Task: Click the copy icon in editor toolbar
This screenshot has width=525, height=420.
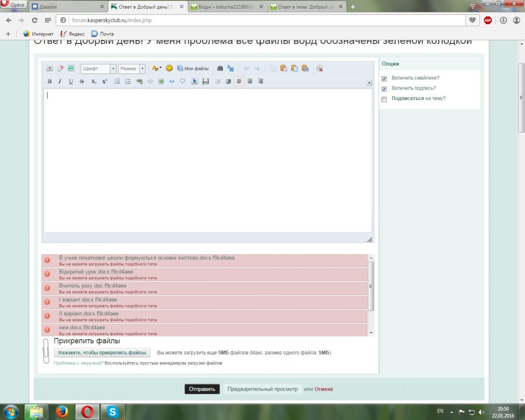Action: click(273, 68)
